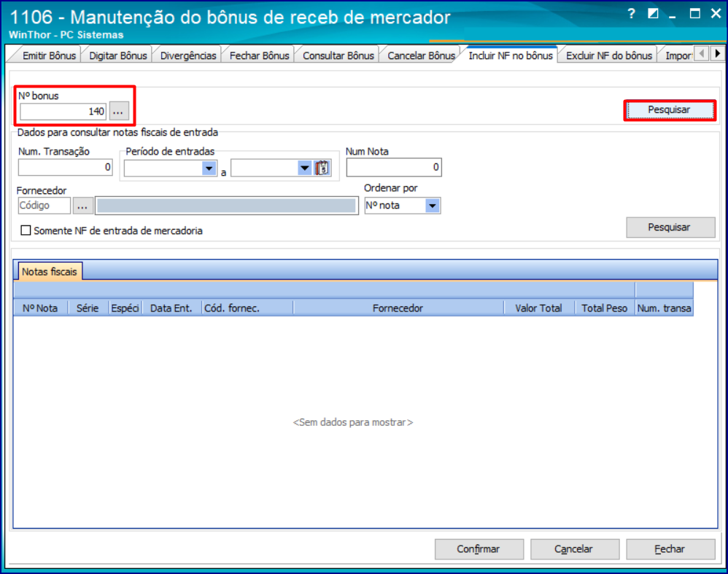This screenshot has width=728, height=574.
Task: Maximize the WinThor window
Action: coord(694,14)
